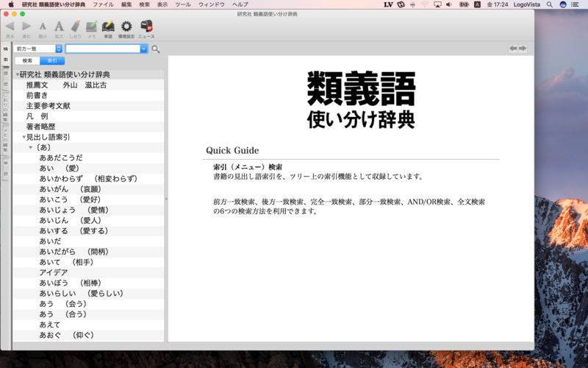Open the 検索 menu in menu bar
588x368 pixels.
(144, 4)
